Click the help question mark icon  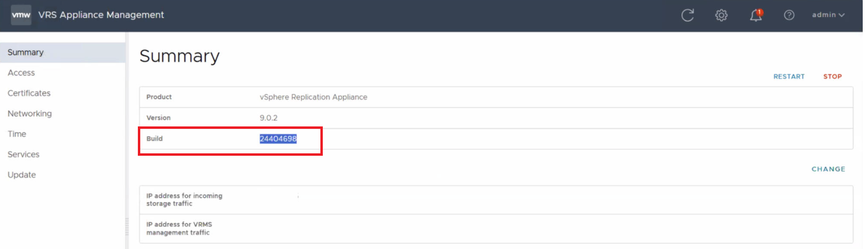[x=789, y=15]
